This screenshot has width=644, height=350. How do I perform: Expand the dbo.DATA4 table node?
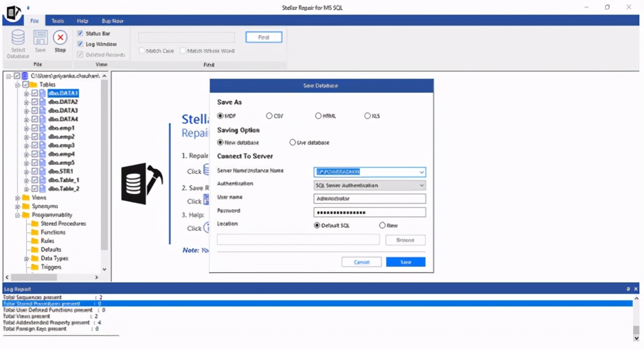tap(26, 120)
